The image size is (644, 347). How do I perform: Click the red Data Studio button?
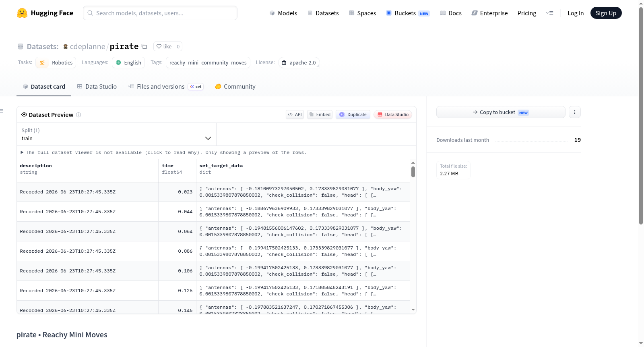tap(393, 114)
